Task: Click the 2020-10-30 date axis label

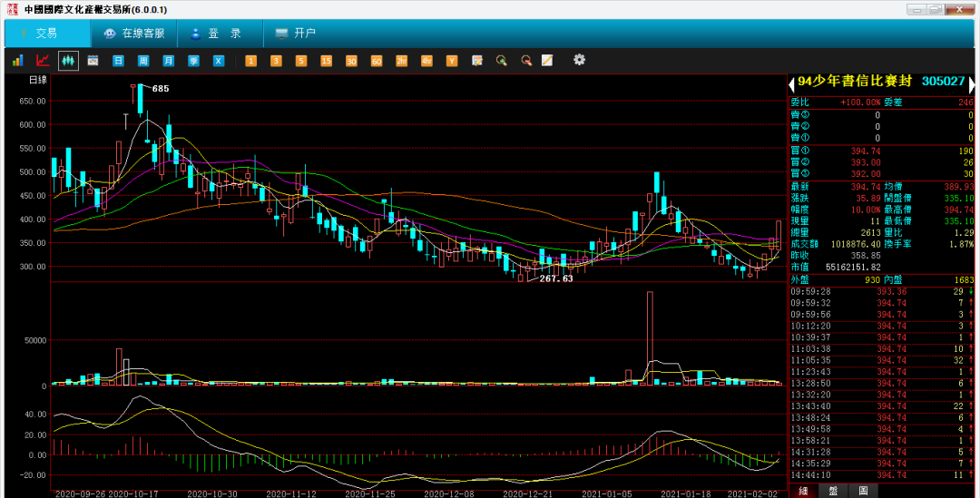Action: click(x=212, y=493)
